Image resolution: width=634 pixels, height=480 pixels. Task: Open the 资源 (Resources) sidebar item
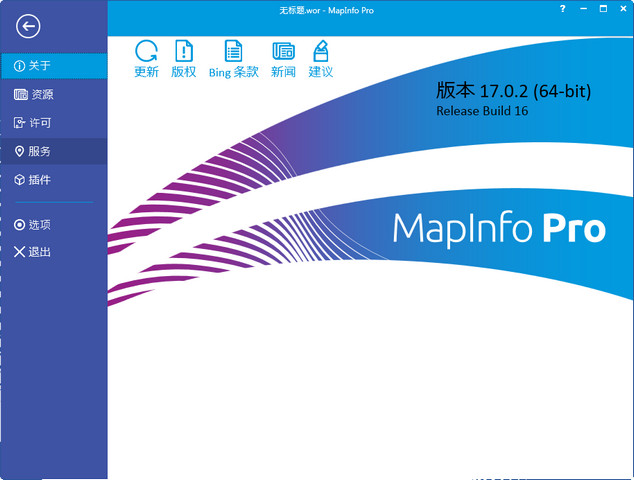[54, 94]
